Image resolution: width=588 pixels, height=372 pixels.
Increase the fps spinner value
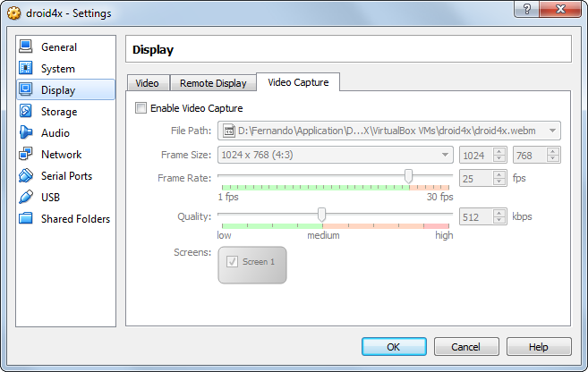499,174
